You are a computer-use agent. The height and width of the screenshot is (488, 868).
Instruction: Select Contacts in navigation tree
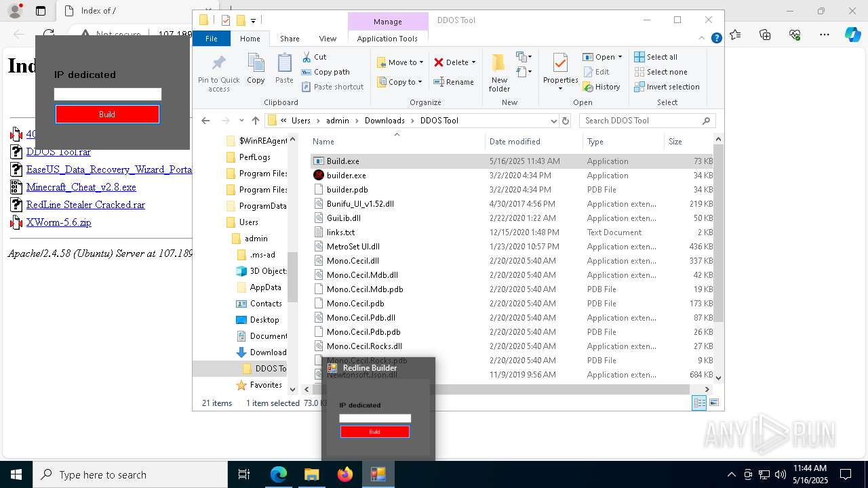(265, 304)
